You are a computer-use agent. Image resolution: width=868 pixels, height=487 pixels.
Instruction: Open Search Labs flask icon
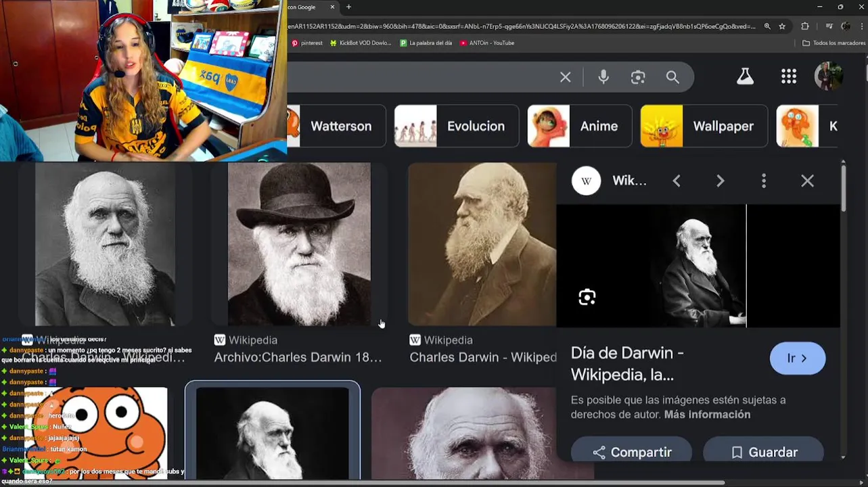click(x=745, y=76)
